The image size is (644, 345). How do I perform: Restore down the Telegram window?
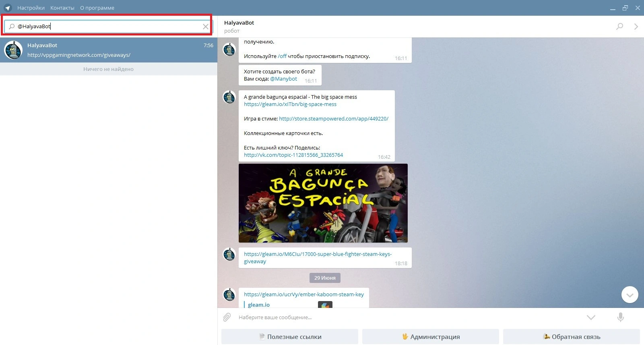[x=625, y=8]
